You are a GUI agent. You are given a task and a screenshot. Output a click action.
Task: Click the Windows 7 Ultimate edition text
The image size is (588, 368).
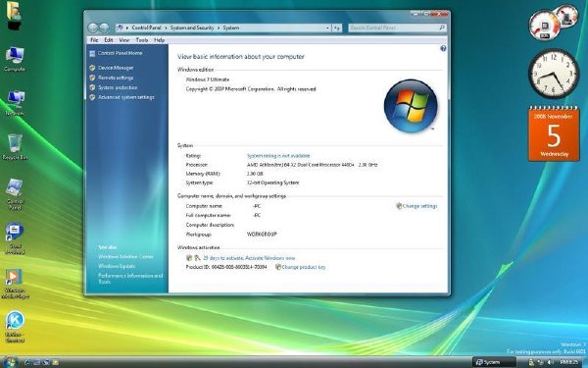pos(208,79)
